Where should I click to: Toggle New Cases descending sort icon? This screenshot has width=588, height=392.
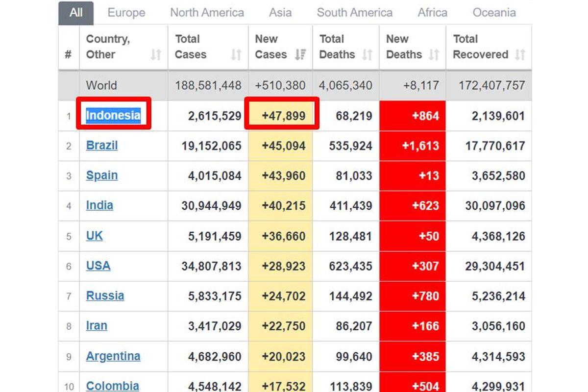point(300,54)
